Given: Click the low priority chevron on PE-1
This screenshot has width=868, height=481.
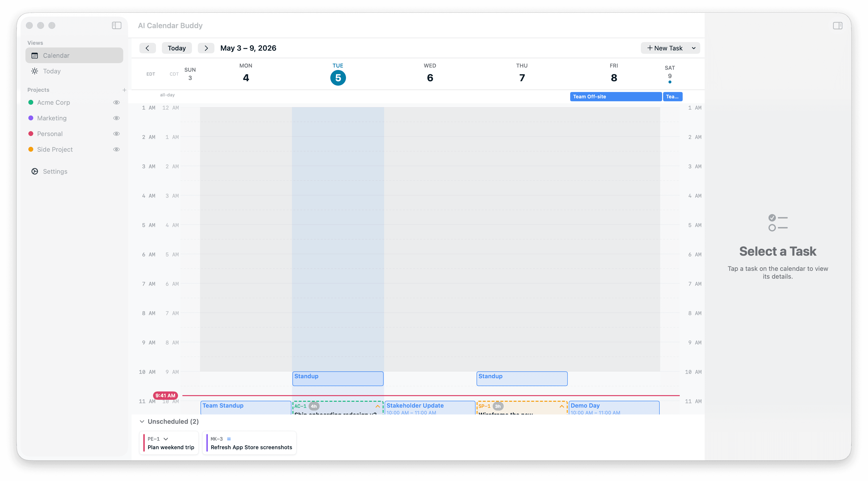Looking at the screenshot, I should pos(166,439).
